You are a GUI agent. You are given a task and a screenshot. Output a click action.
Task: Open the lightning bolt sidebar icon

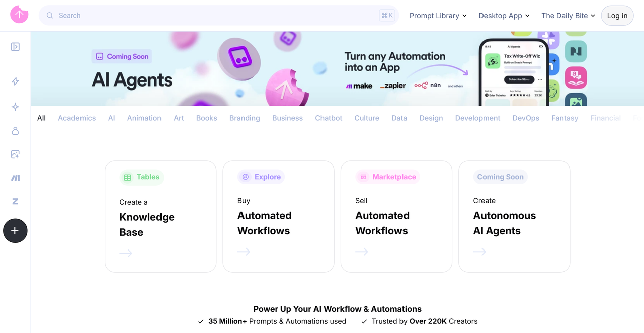15,81
